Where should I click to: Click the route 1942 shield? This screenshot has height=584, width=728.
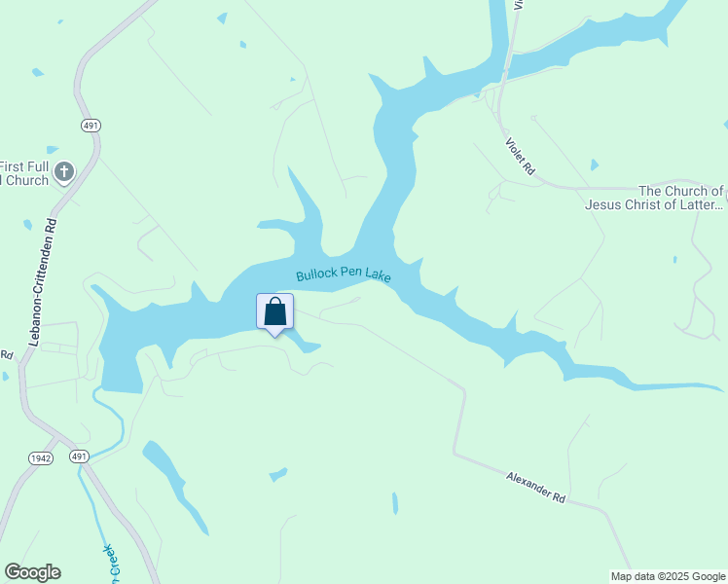(41, 458)
